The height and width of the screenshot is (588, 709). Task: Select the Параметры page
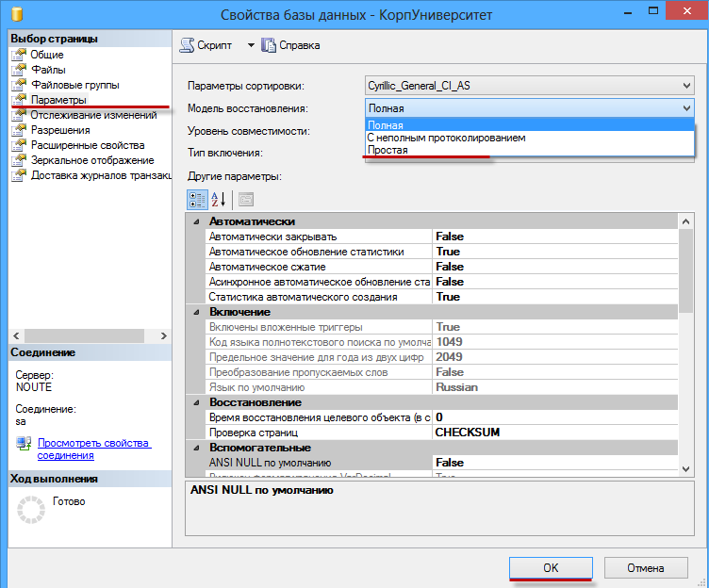pos(58,100)
